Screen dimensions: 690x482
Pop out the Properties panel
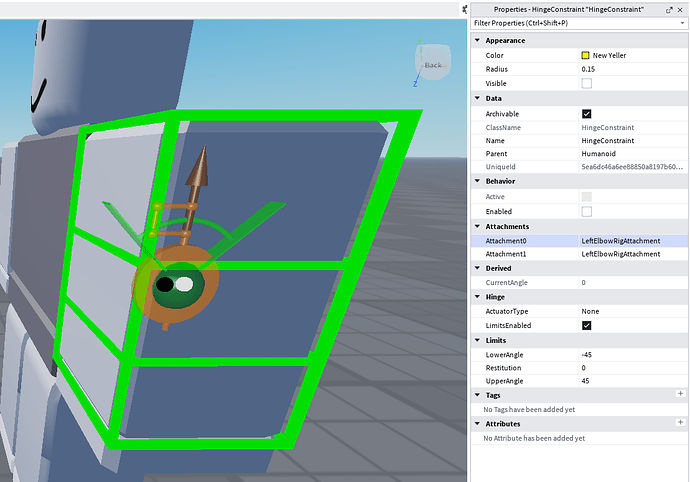pos(669,10)
